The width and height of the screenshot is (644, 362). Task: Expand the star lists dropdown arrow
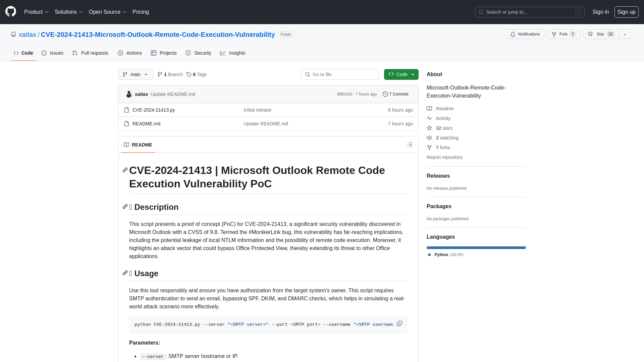pos(625,34)
